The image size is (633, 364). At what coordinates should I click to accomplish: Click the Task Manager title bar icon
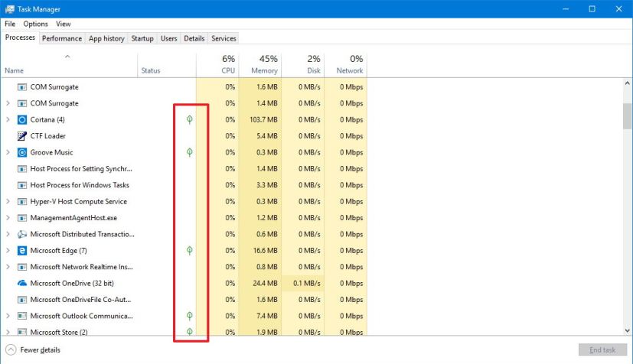[x=10, y=9]
